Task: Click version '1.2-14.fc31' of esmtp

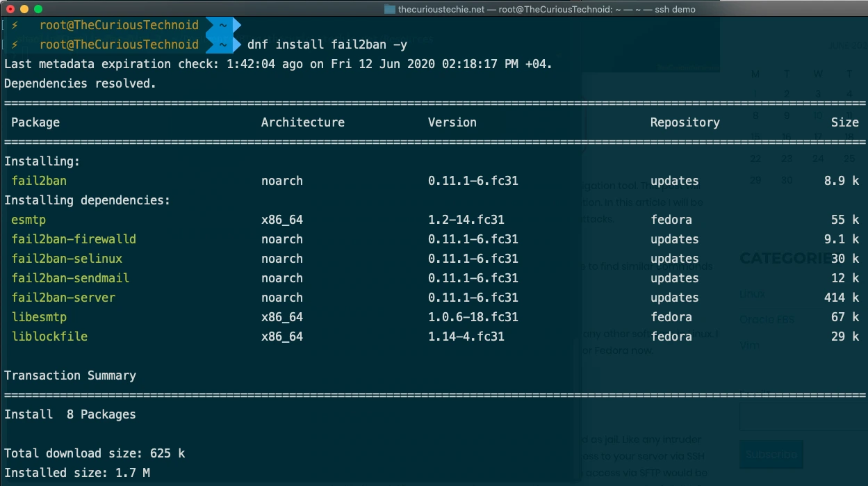Action: pyautogui.click(x=466, y=220)
